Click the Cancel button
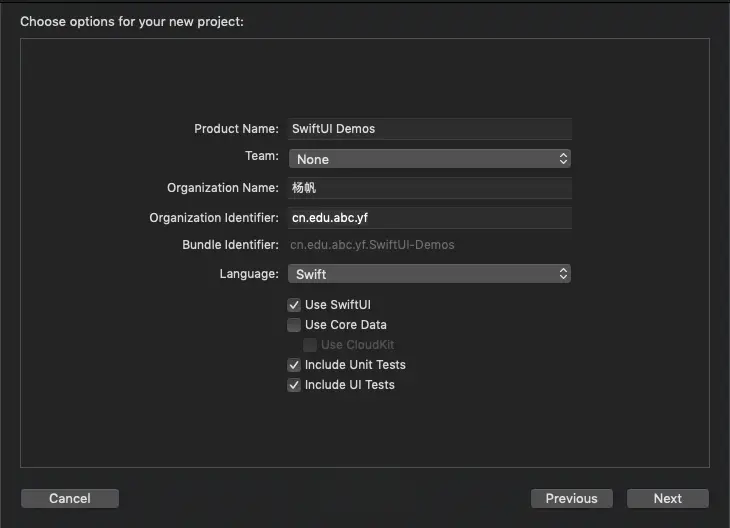730x528 pixels. [70, 498]
